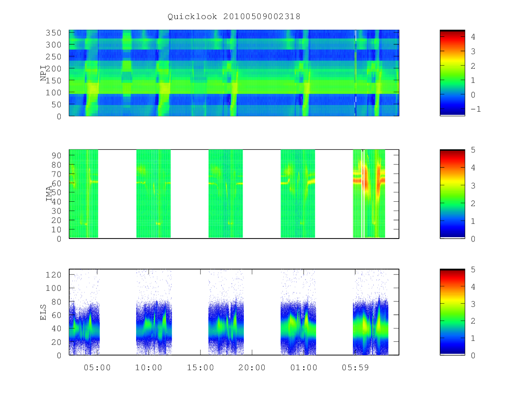Click the 01:00 time axis label
The image size is (532, 399).
coord(304,368)
